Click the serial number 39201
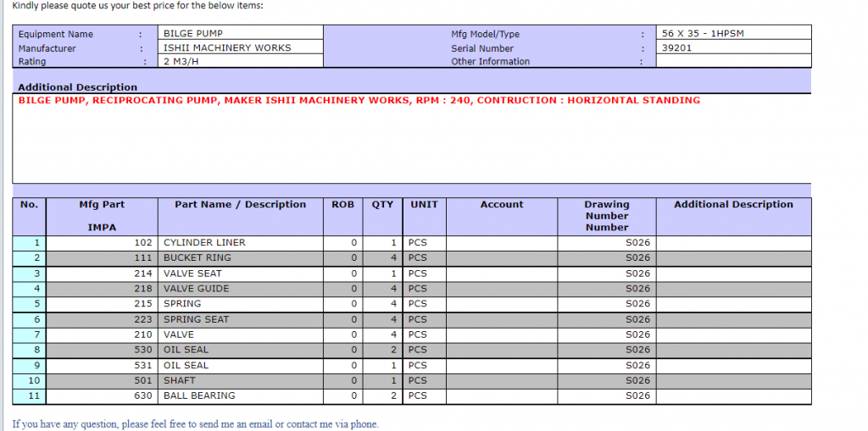 677,47
